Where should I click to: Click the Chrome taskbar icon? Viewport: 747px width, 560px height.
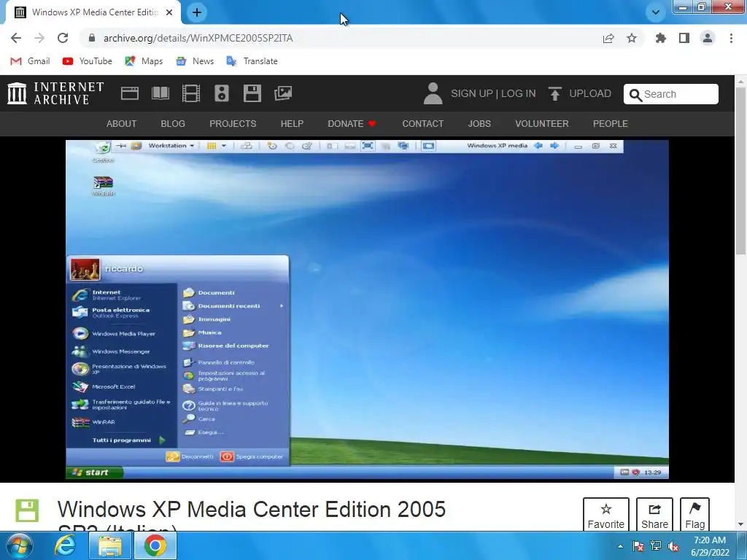(x=155, y=545)
